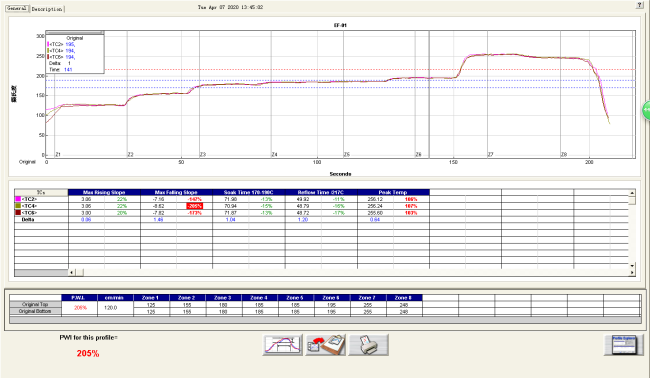650x378 pixels.
Task: Select the Soak Time column header
Action: [x=248, y=192]
